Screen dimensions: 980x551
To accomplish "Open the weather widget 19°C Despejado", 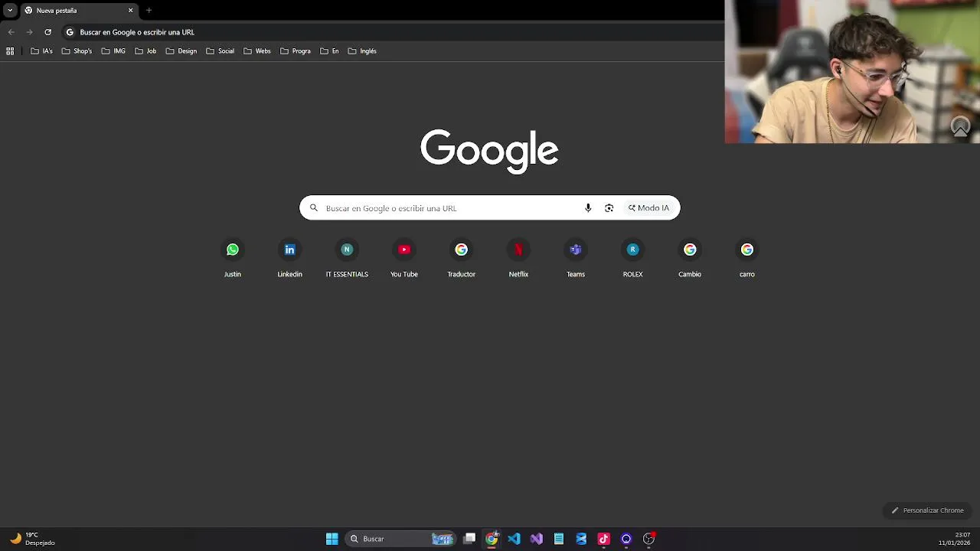I will (x=32, y=539).
